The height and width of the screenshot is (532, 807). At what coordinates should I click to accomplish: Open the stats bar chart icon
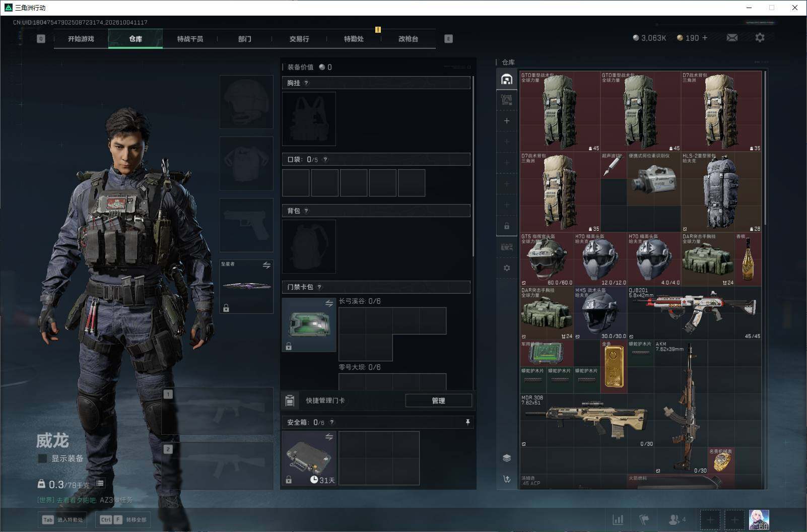click(618, 519)
